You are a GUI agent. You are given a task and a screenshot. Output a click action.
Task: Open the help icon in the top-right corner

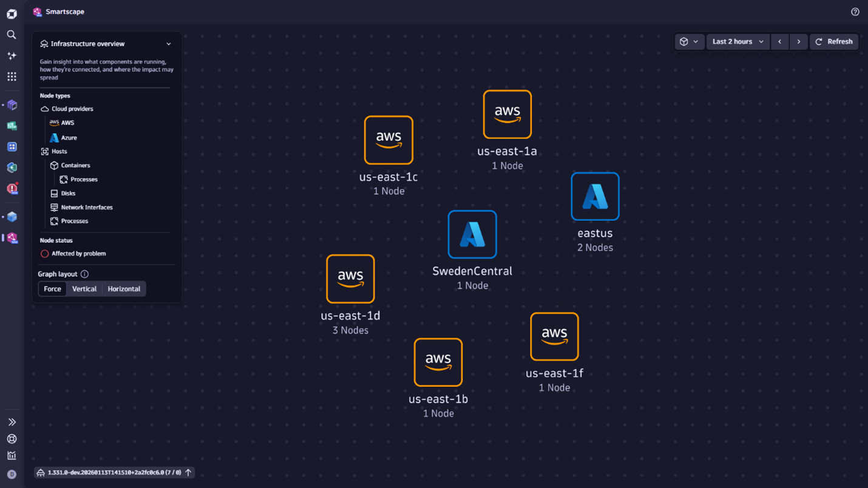point(855,12)
